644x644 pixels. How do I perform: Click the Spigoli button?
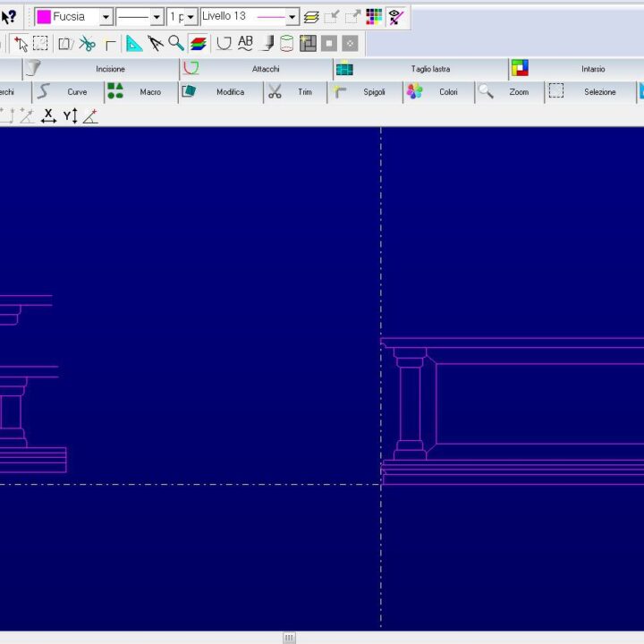click(x=374, y=92)
